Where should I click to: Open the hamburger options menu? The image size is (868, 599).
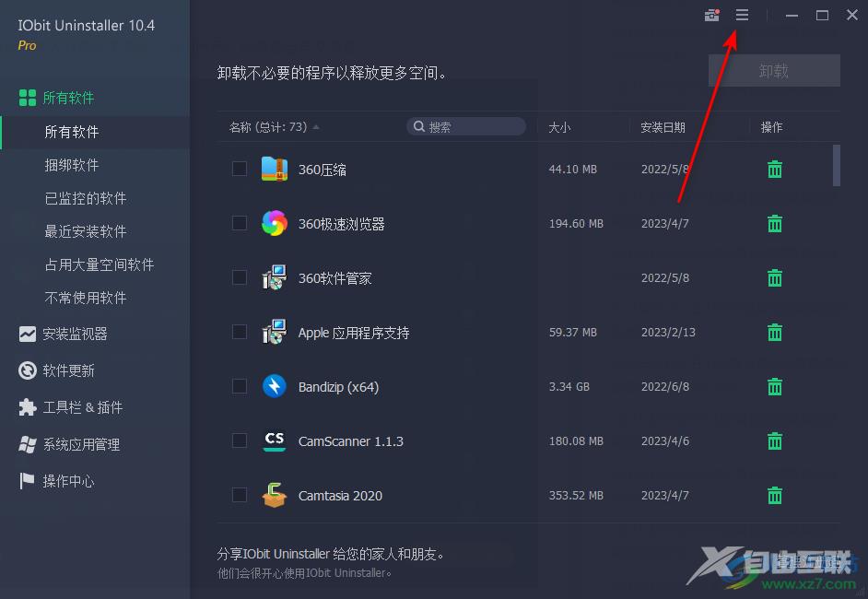[742, 15]
